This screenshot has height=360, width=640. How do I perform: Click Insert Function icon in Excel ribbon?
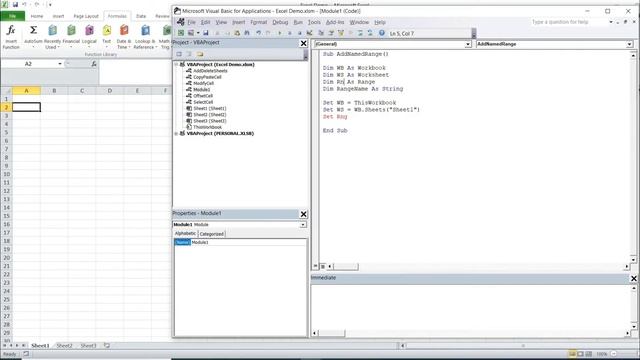(x=11, y=37)
